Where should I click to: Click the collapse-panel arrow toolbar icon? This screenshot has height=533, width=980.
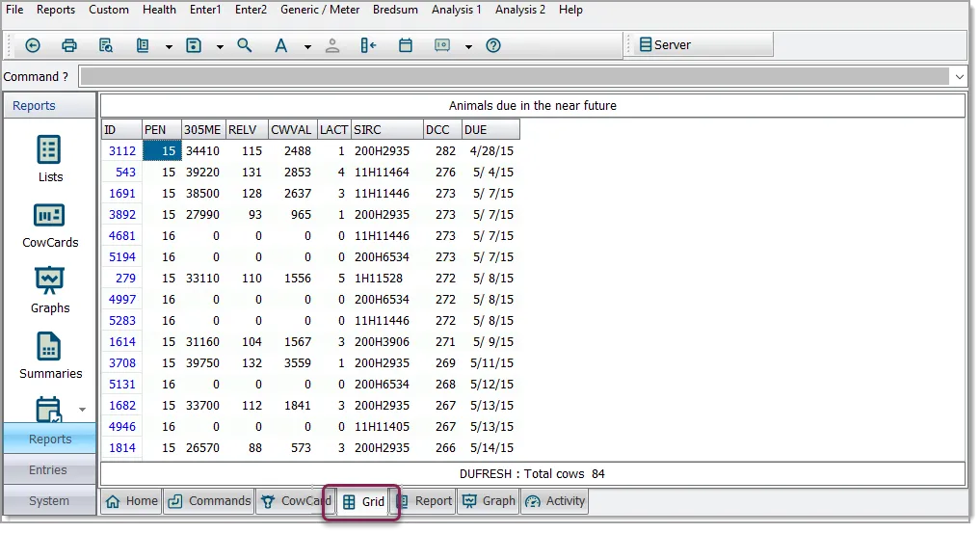[x=369, y=45]
